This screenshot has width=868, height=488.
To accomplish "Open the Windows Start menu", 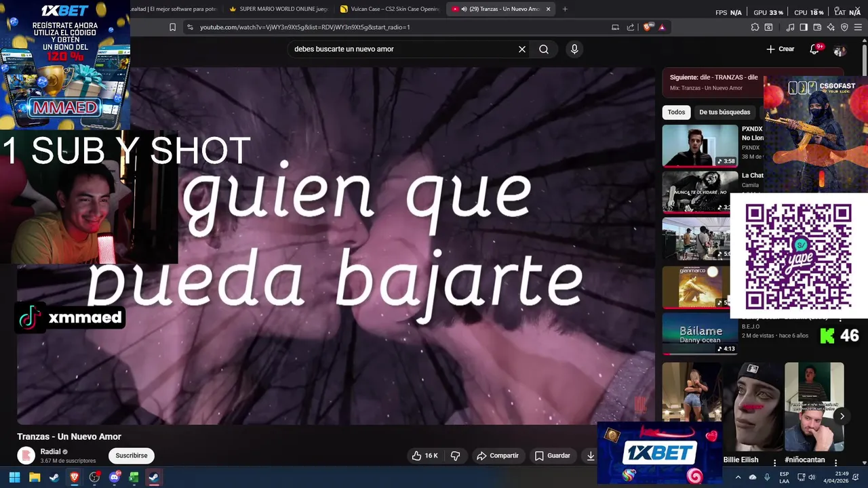I will click(14, 477).
